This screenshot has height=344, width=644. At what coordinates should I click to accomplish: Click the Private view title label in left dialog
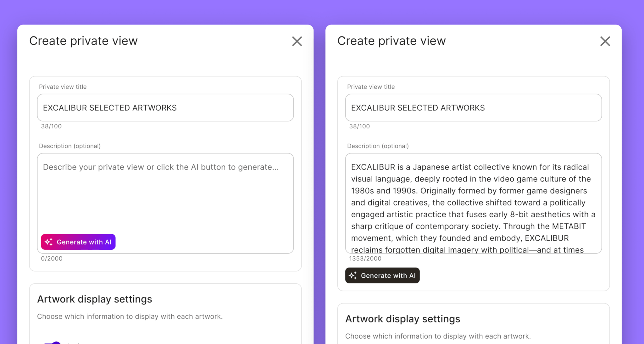tap(63, 87)
